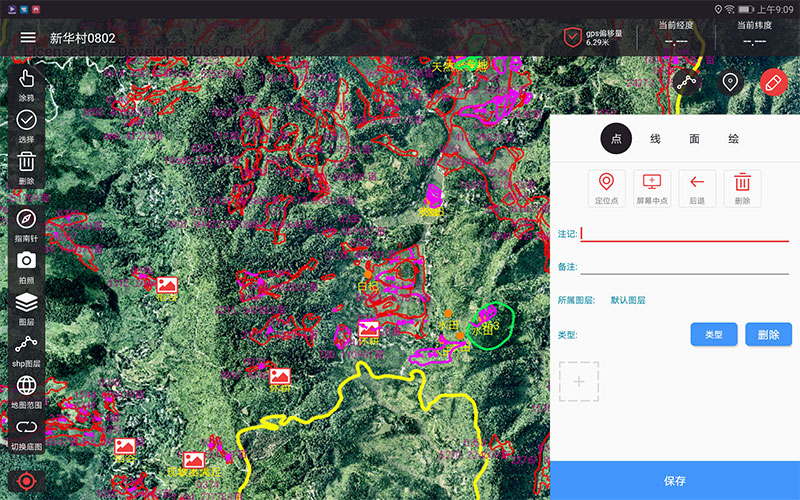800x500 pixels.
Task: Click the blue 类型 button
Action: (x=714, y=334)
